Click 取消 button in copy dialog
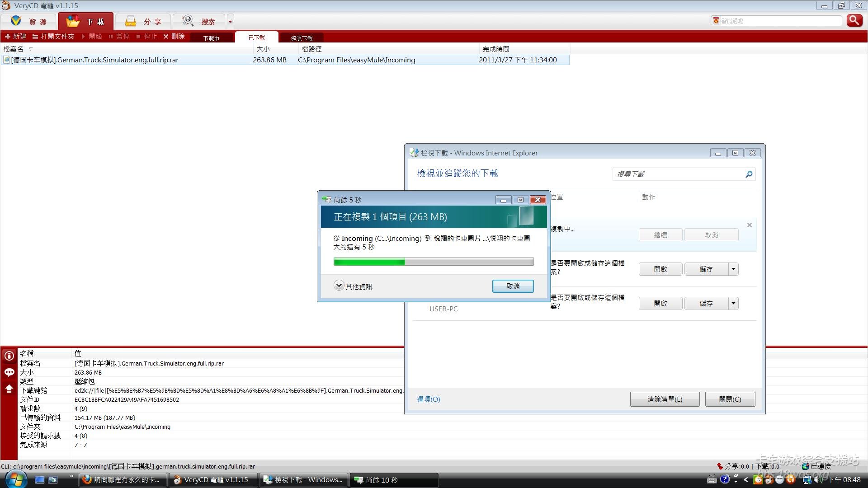Image resolution: width=868 pixels, height=488 pixels. (x=513, y=286)
